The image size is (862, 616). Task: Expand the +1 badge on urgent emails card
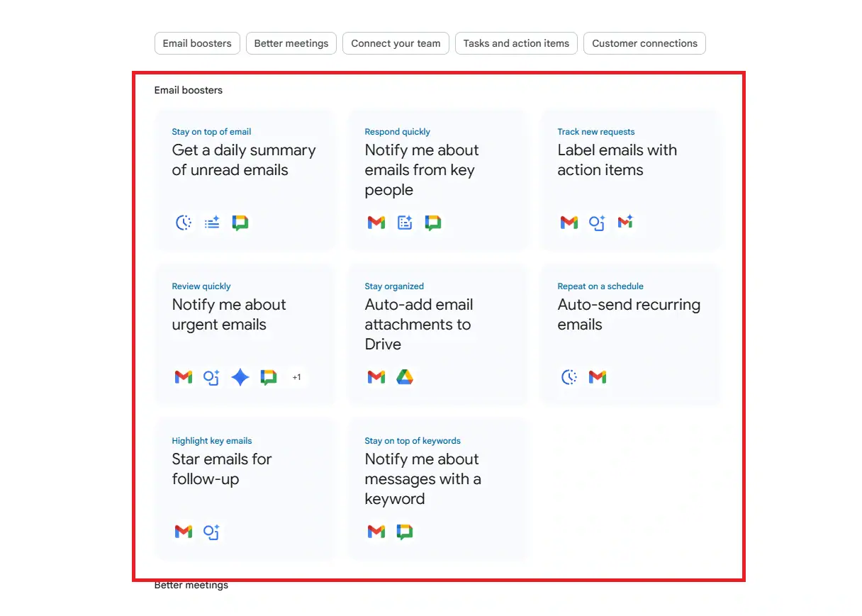[296, 377]
